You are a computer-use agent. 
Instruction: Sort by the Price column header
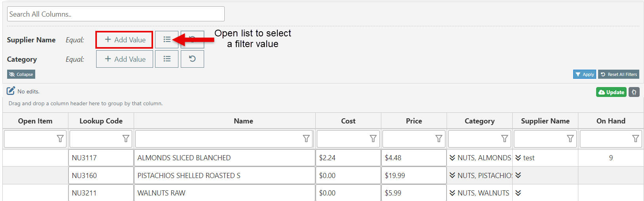coord(414,121)
